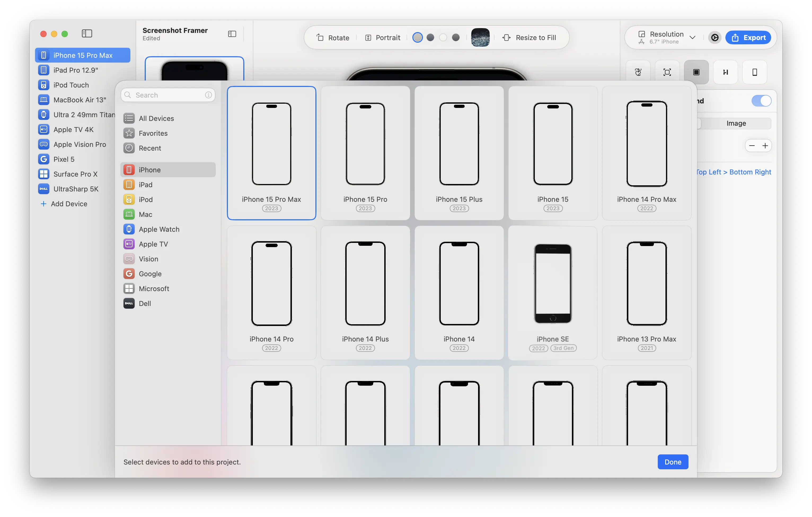This screenshot has height=517, width=812.
Task: Click the Resize to Fill icon
Action: [x=506, y=37]
